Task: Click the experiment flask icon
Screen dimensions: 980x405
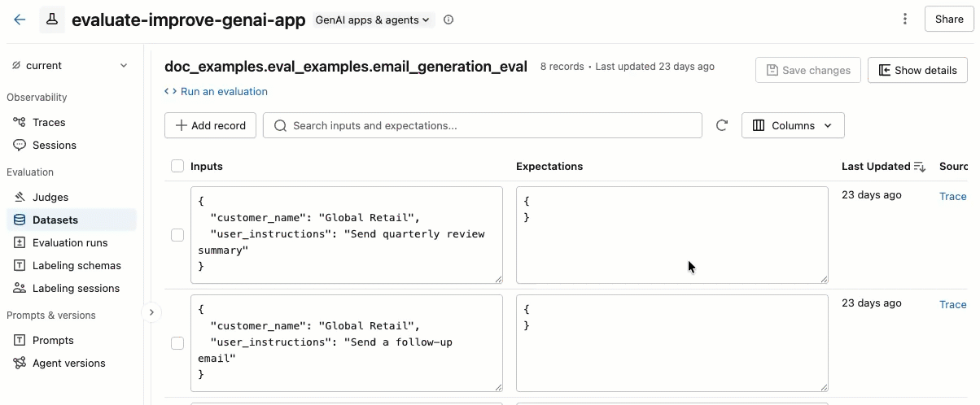Action: pyautogui.click(x=52, y=20)
